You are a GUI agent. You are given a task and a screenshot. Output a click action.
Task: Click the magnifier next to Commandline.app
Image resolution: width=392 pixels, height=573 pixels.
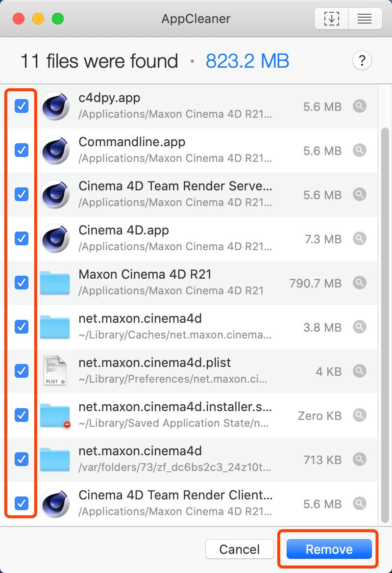(x=360, y=150)
